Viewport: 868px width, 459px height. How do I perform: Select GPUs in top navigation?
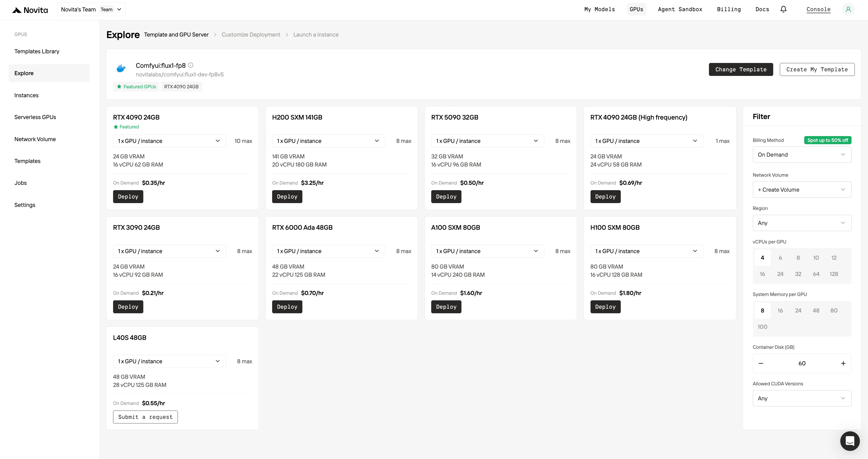tap(636, 9)
